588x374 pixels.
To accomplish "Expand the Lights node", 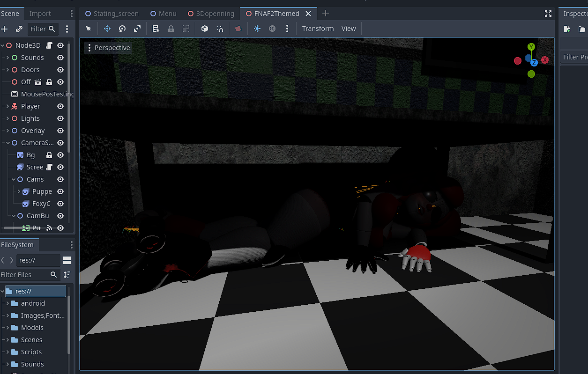I will [7, 118].
